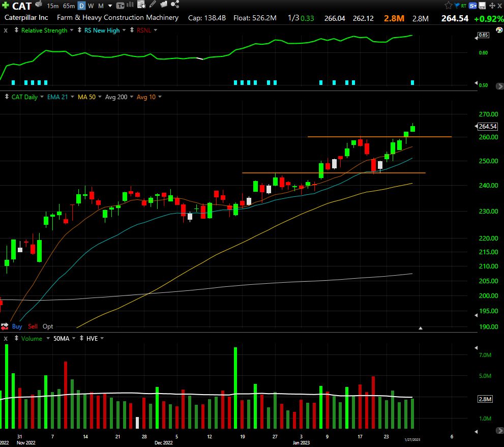
Task: Click reorder arrows beside CAT Daily
Action: (7, 97)
